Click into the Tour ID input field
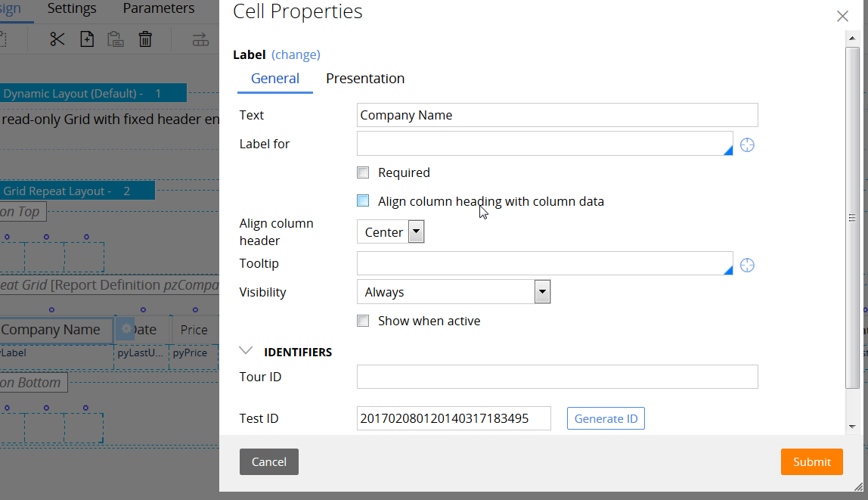 pos(557,377)
